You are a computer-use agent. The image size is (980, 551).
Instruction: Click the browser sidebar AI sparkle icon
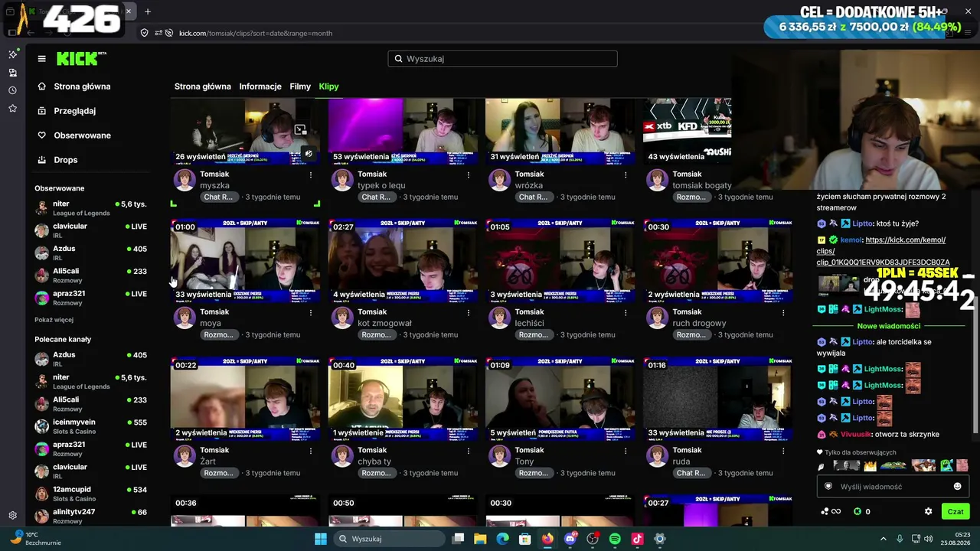click(12, 54)
